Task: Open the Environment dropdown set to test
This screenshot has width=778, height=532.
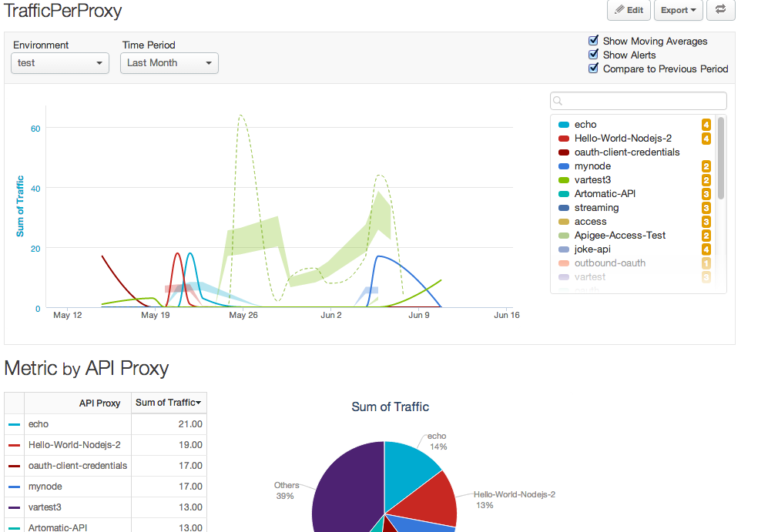Action: (x=60, y=63)
